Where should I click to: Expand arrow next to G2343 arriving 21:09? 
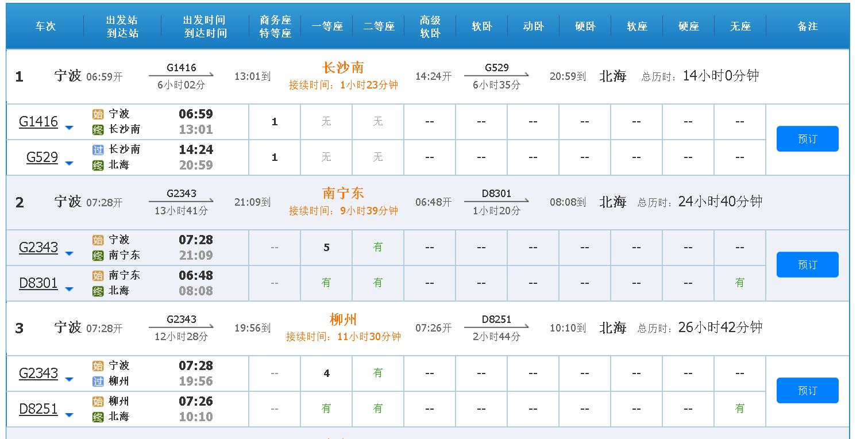(x=69, y=253)
